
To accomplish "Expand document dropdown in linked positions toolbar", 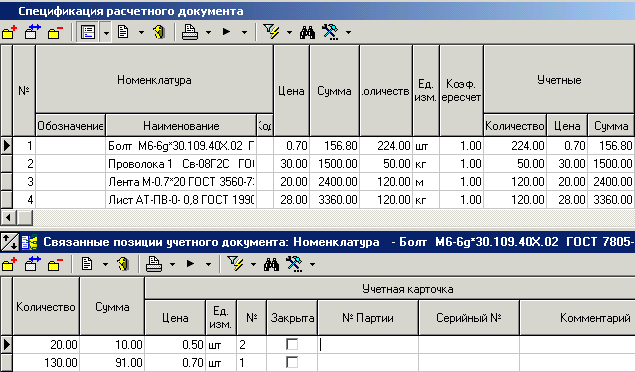I will (x=105, y=265).
